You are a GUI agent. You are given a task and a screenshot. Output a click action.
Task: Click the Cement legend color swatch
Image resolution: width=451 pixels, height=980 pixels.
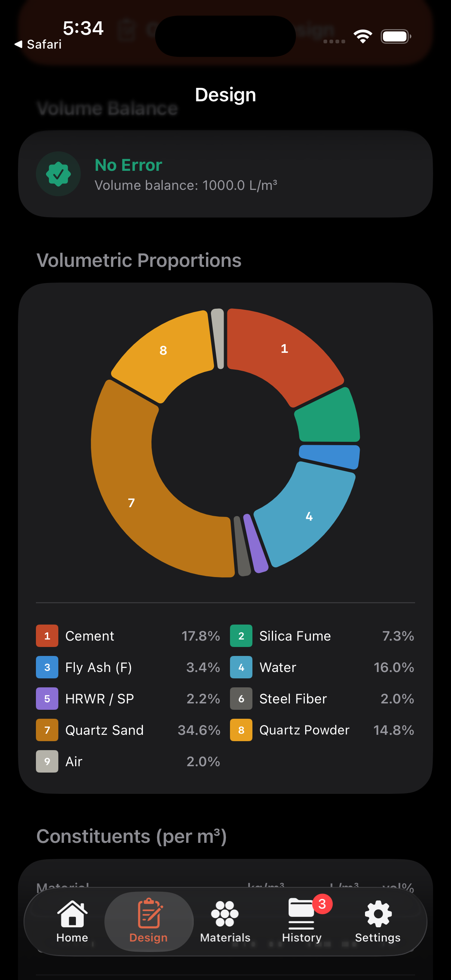tap(47, 636)
